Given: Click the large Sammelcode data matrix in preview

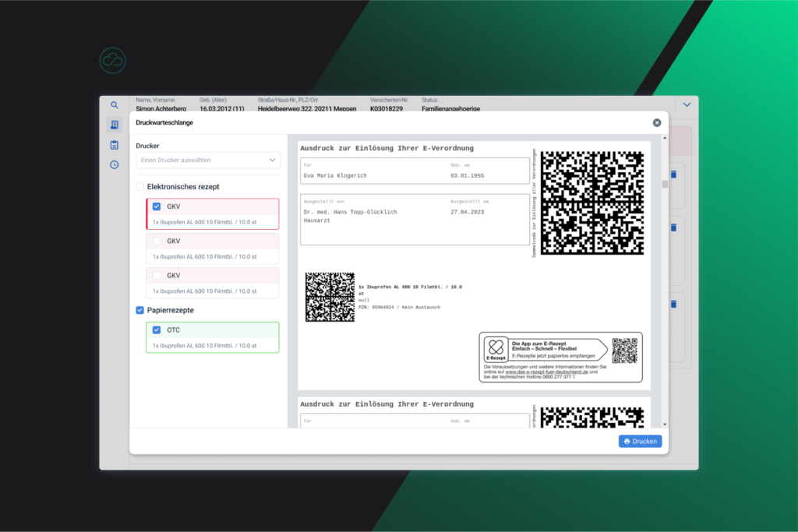Looking at the screenshot, I should pyautogui.click(x=592, y=203).
